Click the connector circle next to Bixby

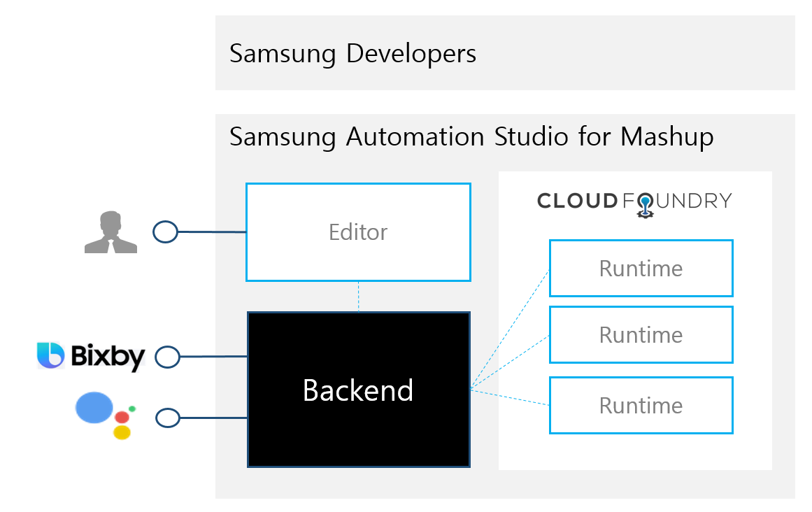pyautogui.click(x=167, y=357)
